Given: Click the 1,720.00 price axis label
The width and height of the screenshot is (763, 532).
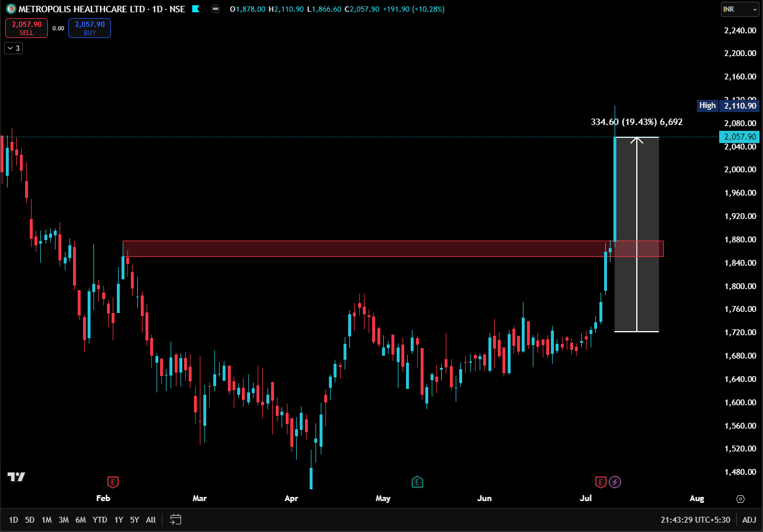Looking at the screenshot, I should tap(740, 332).
